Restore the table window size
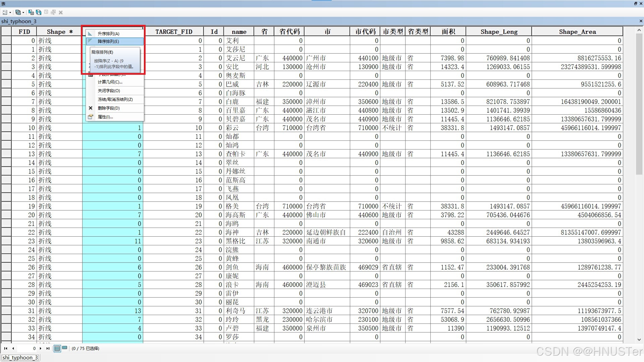 [x=635, y=3]
